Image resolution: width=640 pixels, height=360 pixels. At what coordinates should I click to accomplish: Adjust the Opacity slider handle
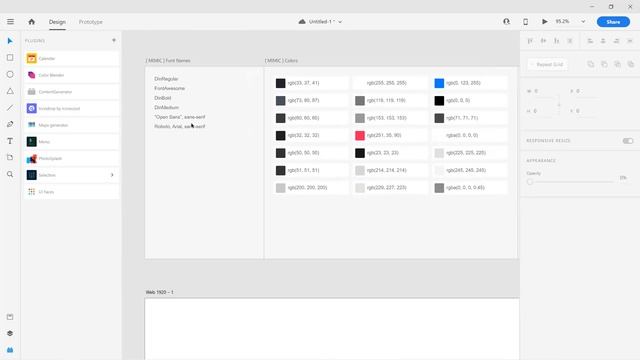pos(530,182)
